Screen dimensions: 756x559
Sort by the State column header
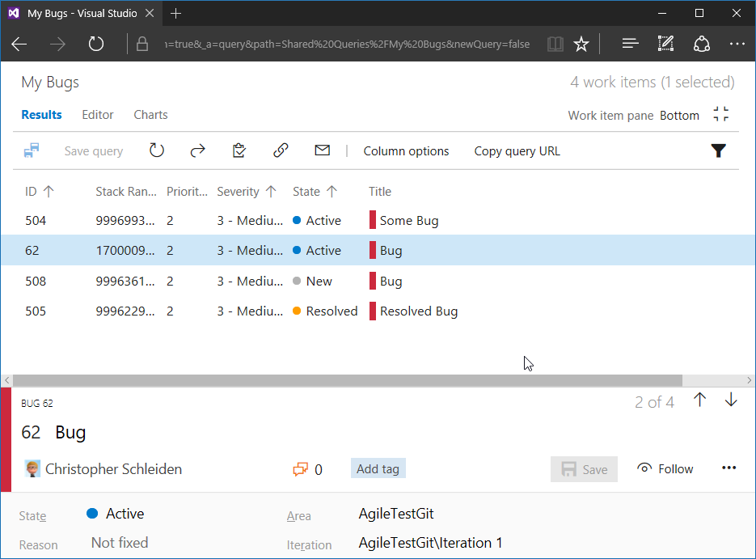(315, 192)
